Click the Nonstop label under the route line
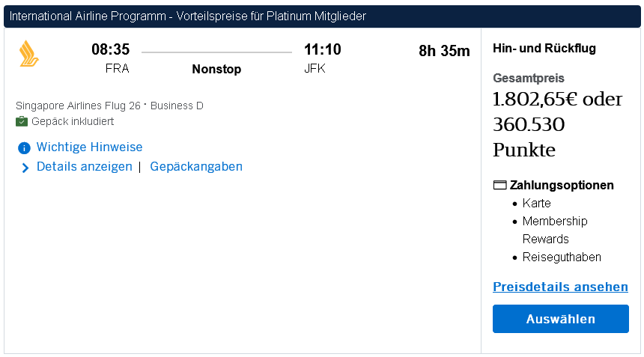The width and height of the screenshot is (644, 357). coord(216,70)
